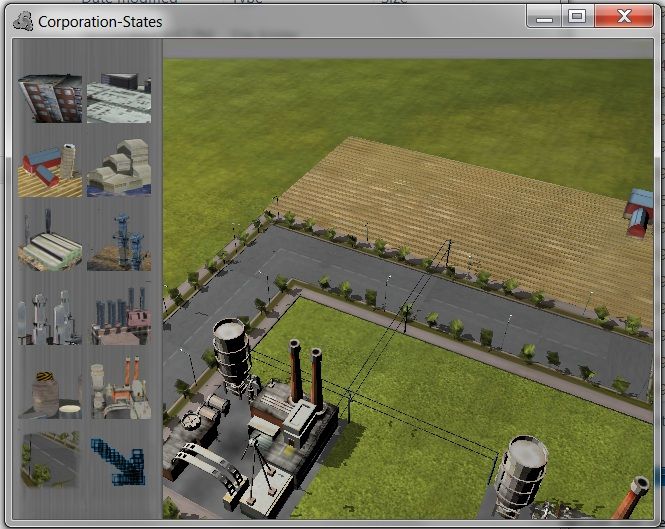
Task: Click the Corporation-States title bar app icon
Action: (23, 21)
